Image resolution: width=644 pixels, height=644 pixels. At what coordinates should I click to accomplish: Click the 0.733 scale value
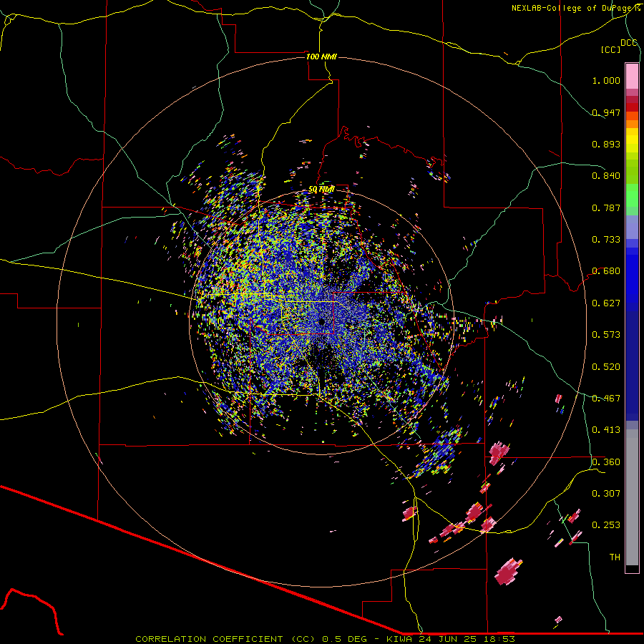click(x=606, y=240)
